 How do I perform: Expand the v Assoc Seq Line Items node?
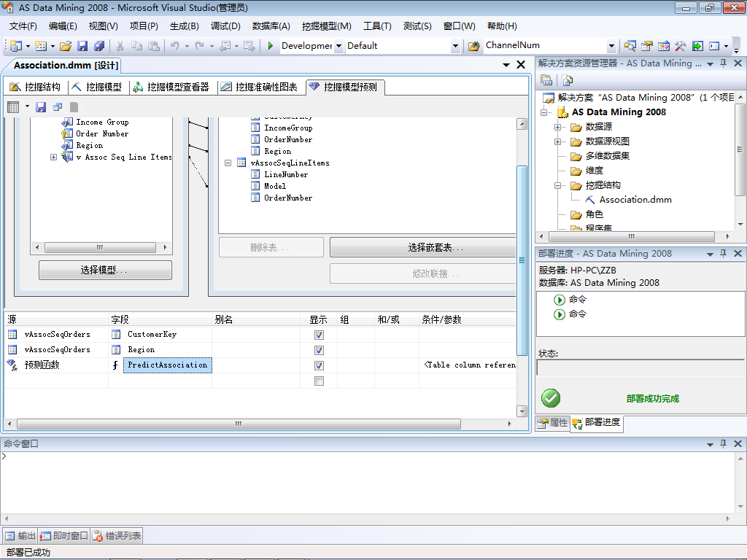[x=53, y=157]
